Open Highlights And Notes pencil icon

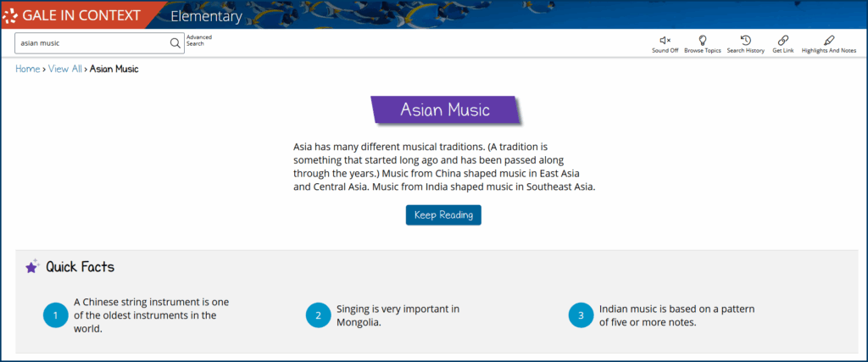[x=829, y=41]
